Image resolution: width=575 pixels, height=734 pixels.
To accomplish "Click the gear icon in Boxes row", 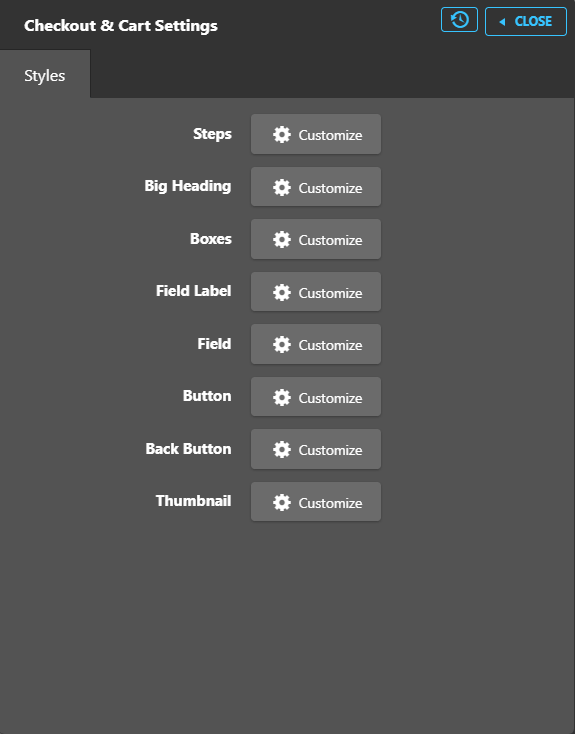I will (282, 239).
